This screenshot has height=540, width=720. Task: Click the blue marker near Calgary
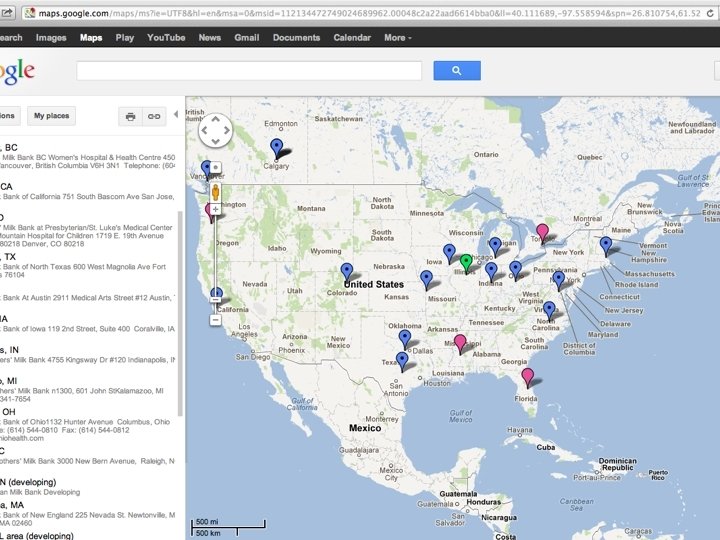click(x=276, y=148)
